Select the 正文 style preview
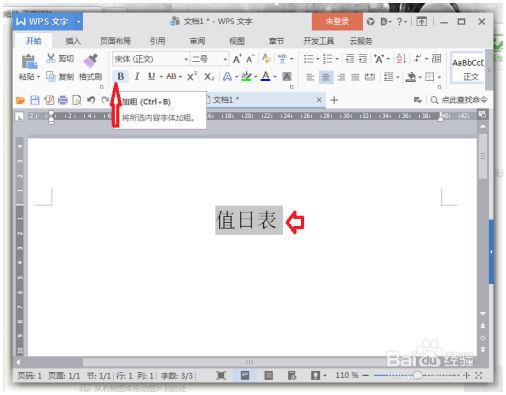The width and height of the screenshot is (506, 395). 468,68
